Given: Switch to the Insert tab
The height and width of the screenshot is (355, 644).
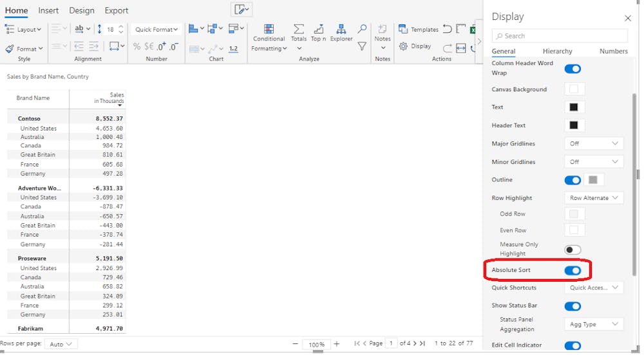Looking at the screenshot, I should (x=48, y=10).
